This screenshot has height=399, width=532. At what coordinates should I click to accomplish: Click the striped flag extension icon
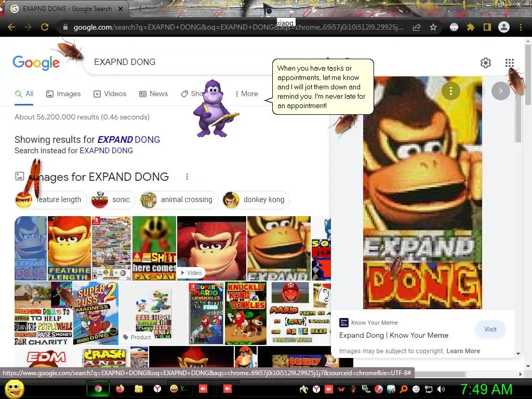coord(454,27)
